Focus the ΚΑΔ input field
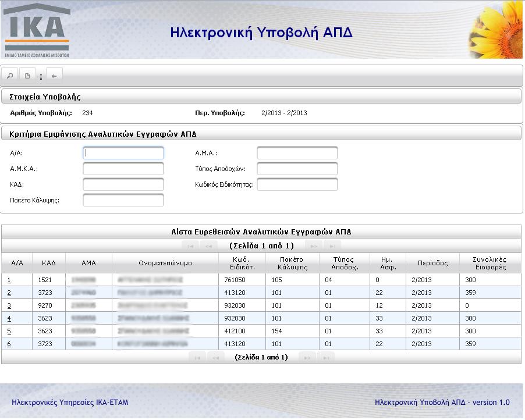 123,184
